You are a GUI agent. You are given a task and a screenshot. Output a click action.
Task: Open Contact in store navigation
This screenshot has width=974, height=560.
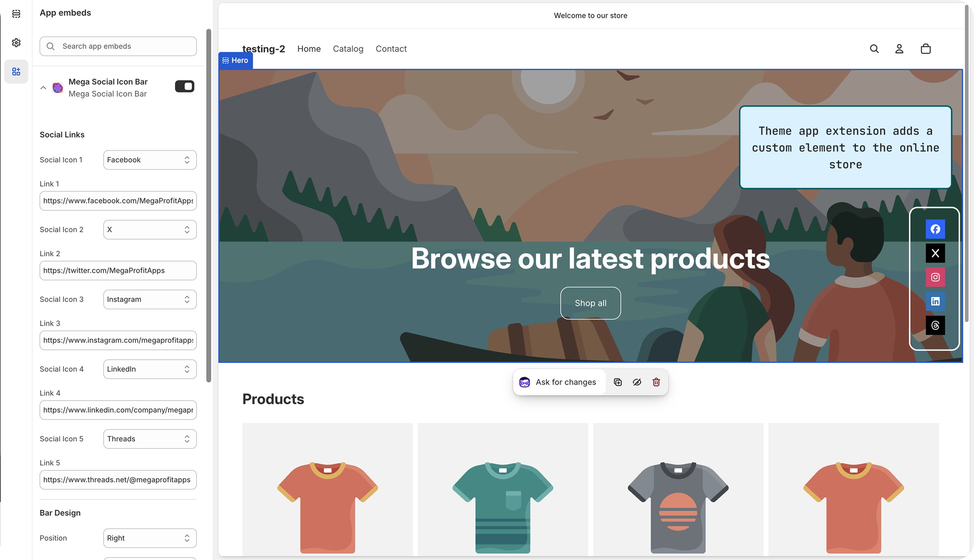pyautogui.click(x=391, y=49)
